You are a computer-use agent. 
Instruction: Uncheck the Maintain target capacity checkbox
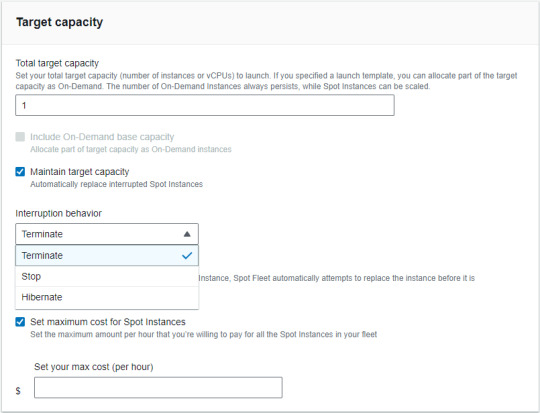20,172
